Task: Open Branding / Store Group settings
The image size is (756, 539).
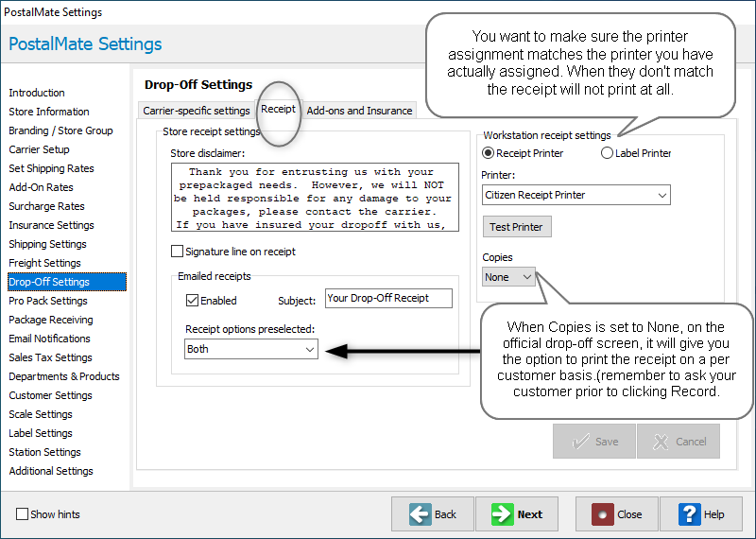Action: [x=60, y=130]
